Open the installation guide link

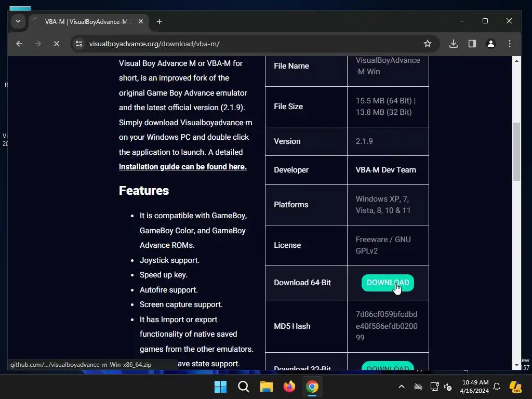tap(182, 167)
